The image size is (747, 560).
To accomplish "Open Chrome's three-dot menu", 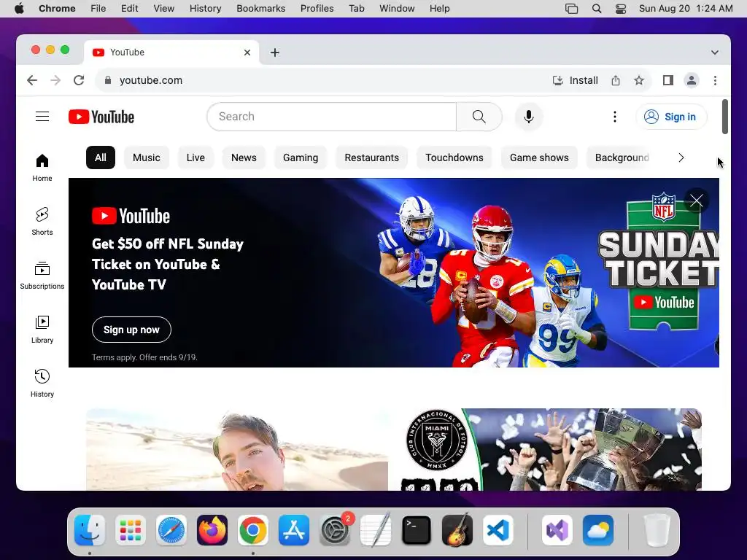I will [x=715, y=80].
